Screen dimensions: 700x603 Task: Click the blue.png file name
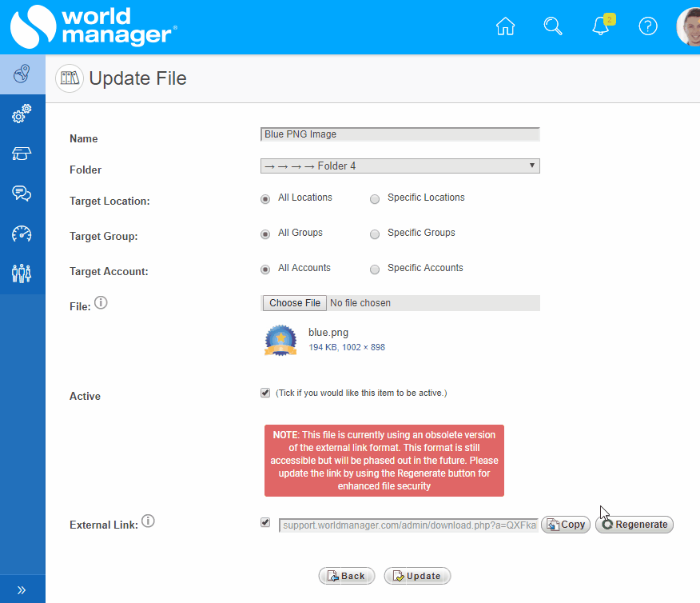(328, 333)
